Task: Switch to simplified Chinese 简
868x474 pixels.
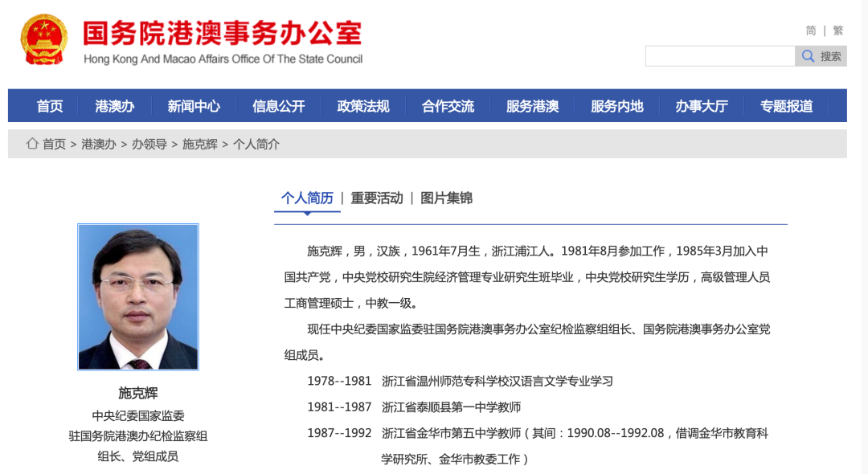Action: 810,31
